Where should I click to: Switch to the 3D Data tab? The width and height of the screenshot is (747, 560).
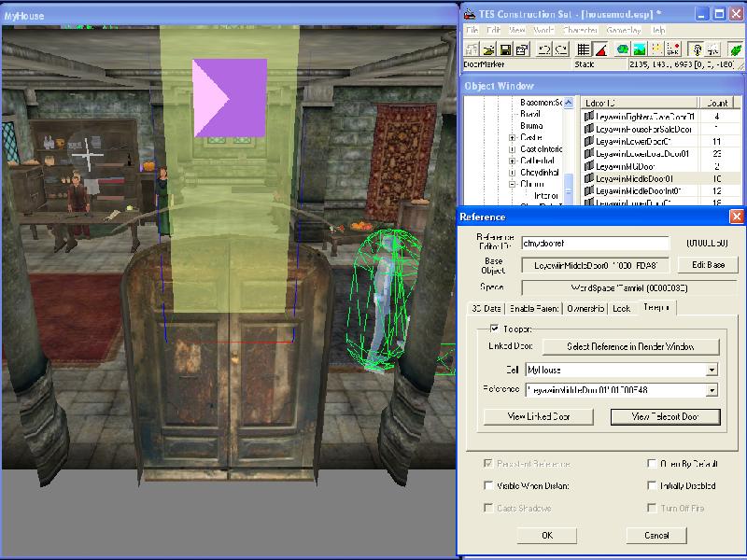(x=486, y=309)
